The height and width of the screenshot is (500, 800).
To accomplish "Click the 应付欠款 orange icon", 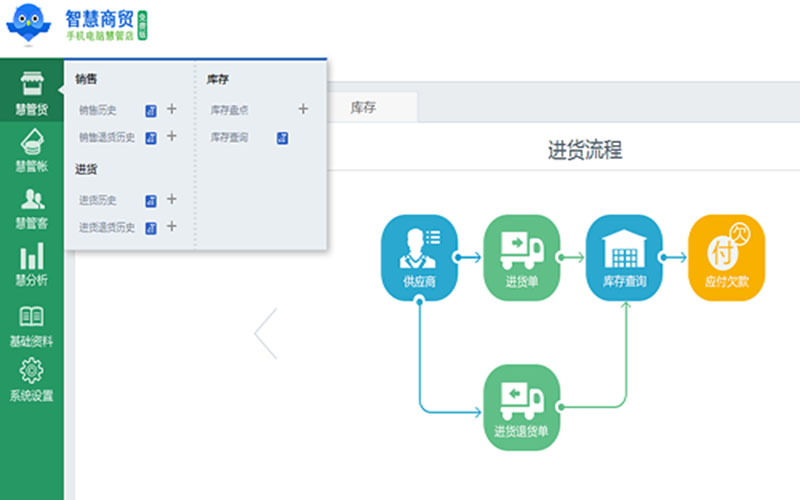I will coord(727,258).
